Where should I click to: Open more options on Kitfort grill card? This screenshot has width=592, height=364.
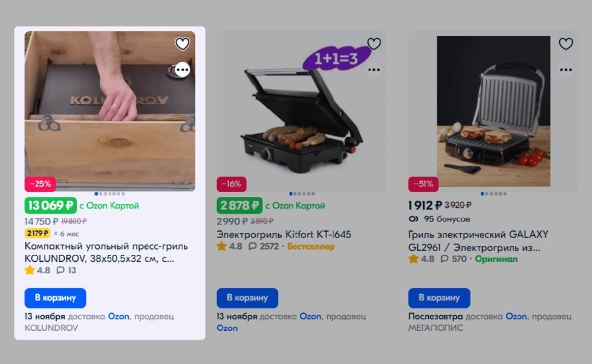coord(374,70)
